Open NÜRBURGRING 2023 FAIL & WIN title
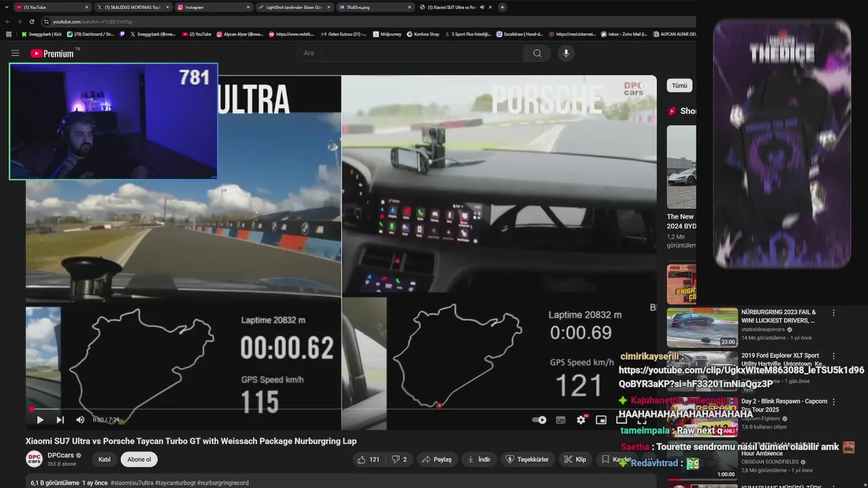The width and height of the screenshot is (868, 488). click(778, 317)
